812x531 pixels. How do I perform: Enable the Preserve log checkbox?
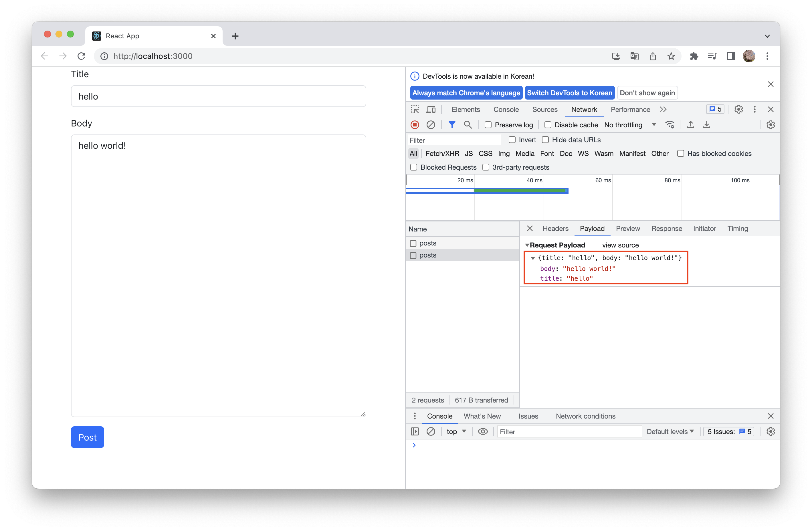pyautogui.click(x=488, y=124)
